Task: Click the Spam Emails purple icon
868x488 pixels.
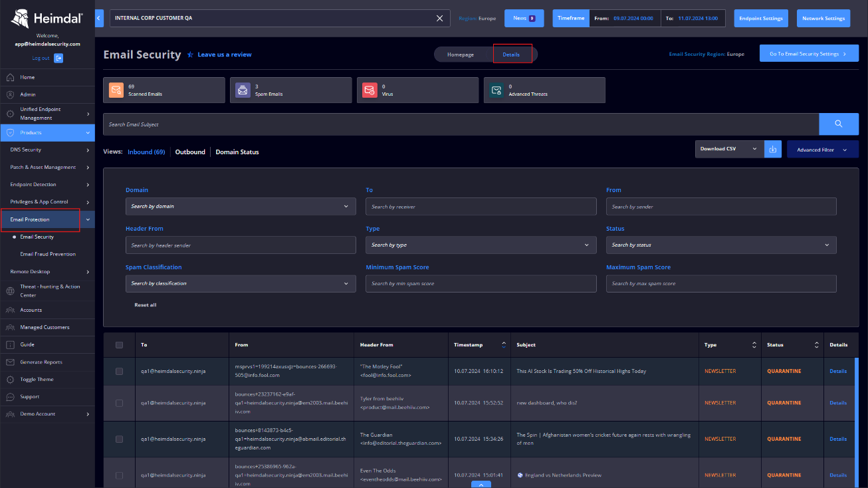Action: (243, 90)
